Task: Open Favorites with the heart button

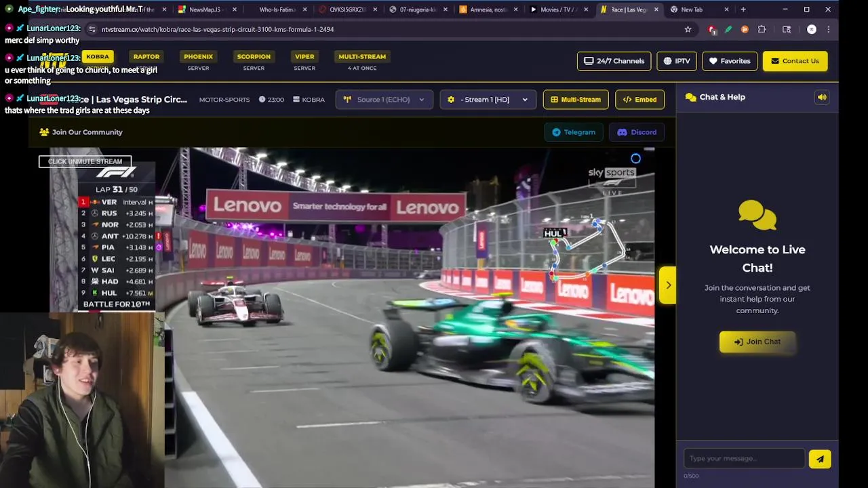Action: (730, 61)
